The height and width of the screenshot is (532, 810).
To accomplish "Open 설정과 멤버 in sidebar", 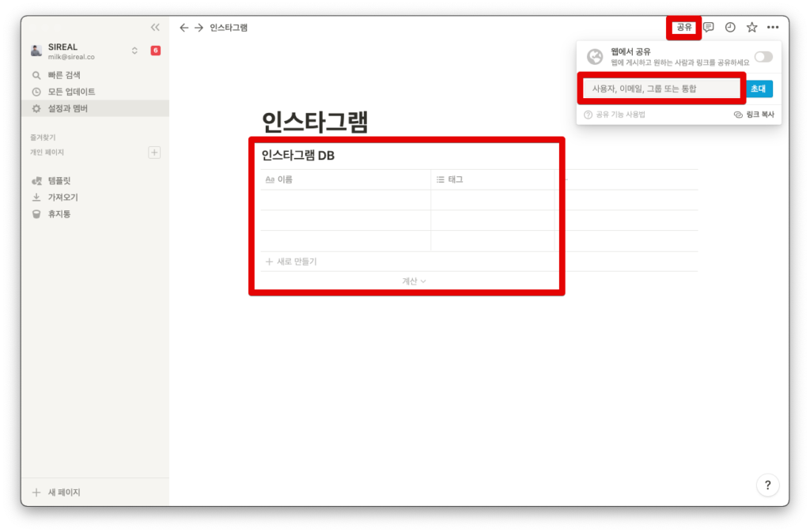I will (95, 108).
